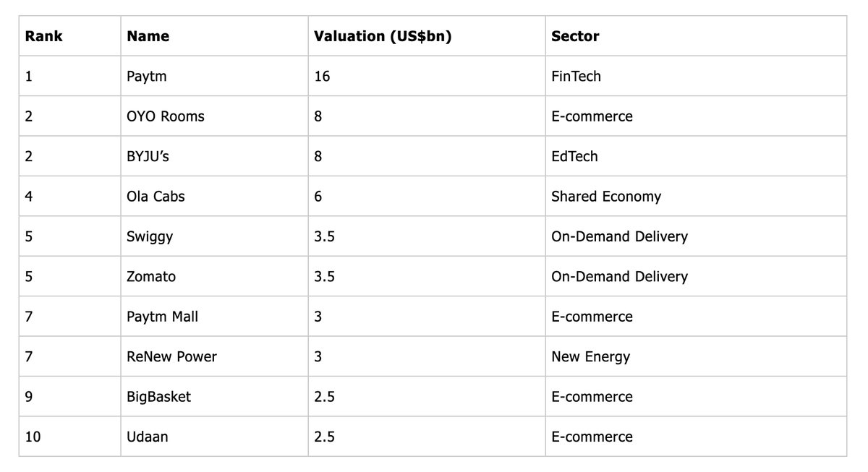Click the Paytm Mall cell
This screenshot has width=868, height=472.
[x=162, y=317]
